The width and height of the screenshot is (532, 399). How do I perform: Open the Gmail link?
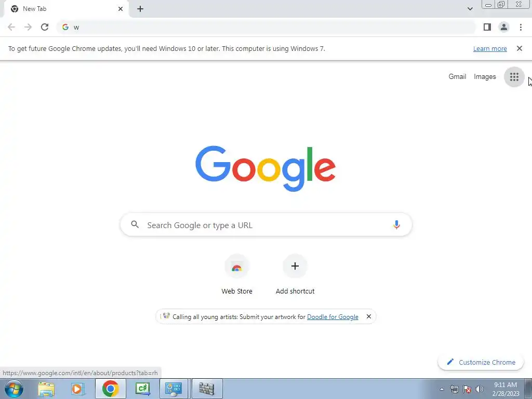point(457,77)
